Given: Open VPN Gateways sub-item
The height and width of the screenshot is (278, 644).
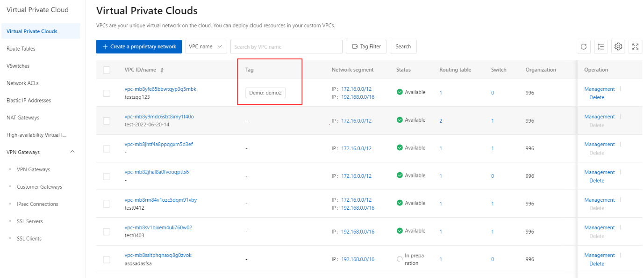Looking at the screenshot, I should point(33,169).
